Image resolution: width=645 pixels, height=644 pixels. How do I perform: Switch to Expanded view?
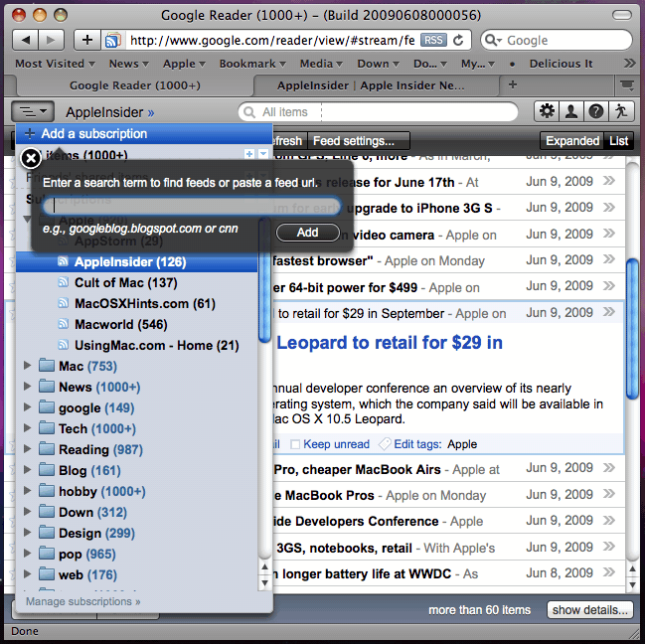click(572, 141)
